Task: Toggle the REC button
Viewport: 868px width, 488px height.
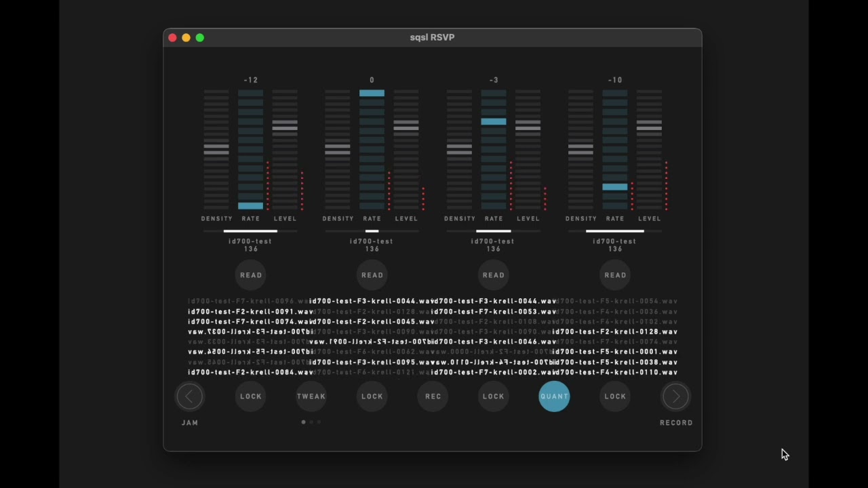Action: pos(433,396)
